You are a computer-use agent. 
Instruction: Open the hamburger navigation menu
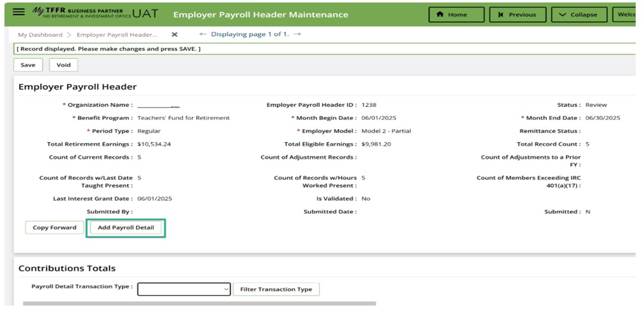[x=18, y=13]
